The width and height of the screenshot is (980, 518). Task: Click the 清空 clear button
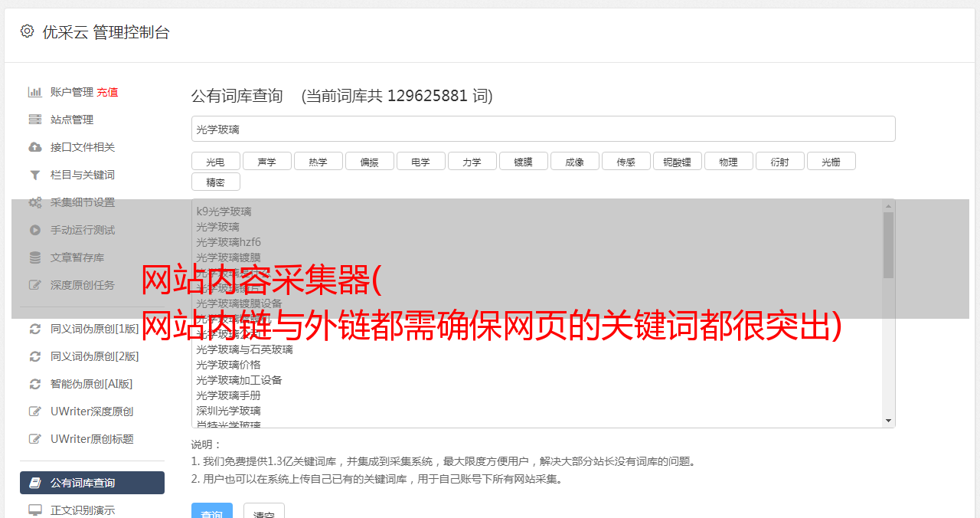pyautogui.click(x=264, y=512)
